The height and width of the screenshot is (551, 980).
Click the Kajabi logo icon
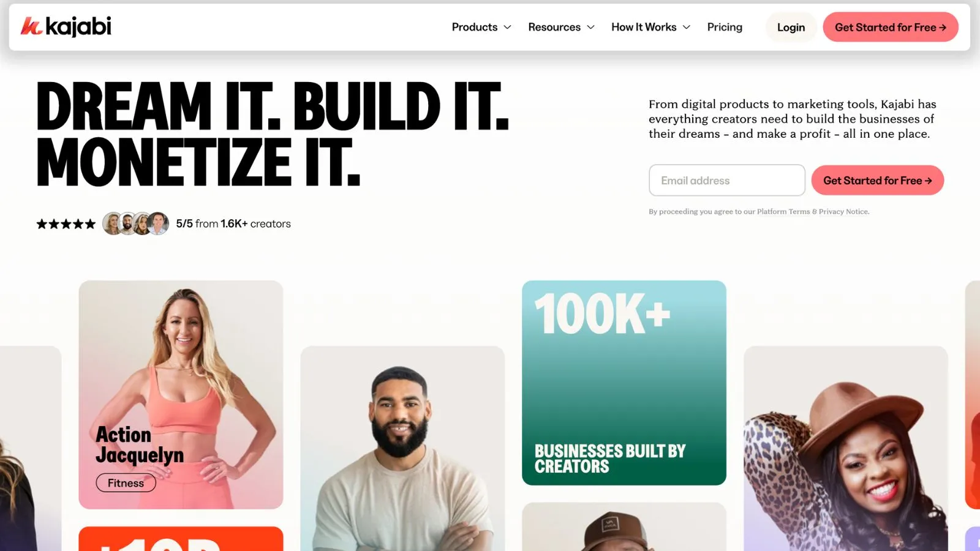(31, 26)
